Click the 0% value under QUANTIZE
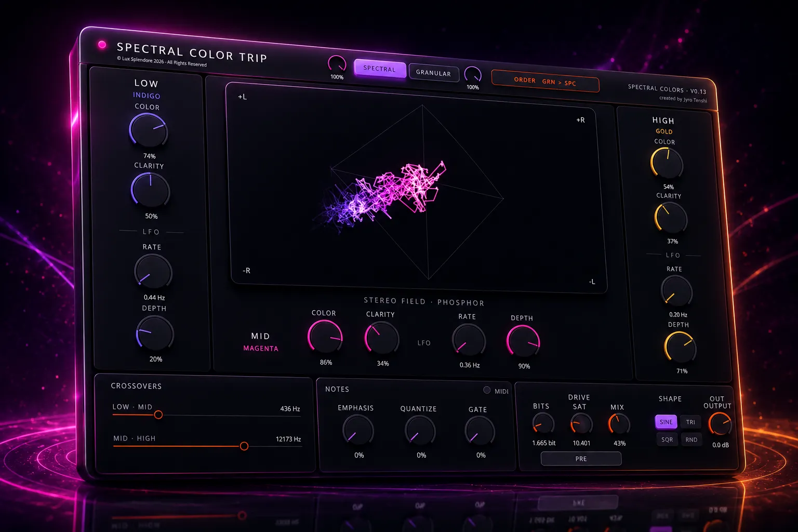Viewport: 798px width, 532px height. click(421, 455)
